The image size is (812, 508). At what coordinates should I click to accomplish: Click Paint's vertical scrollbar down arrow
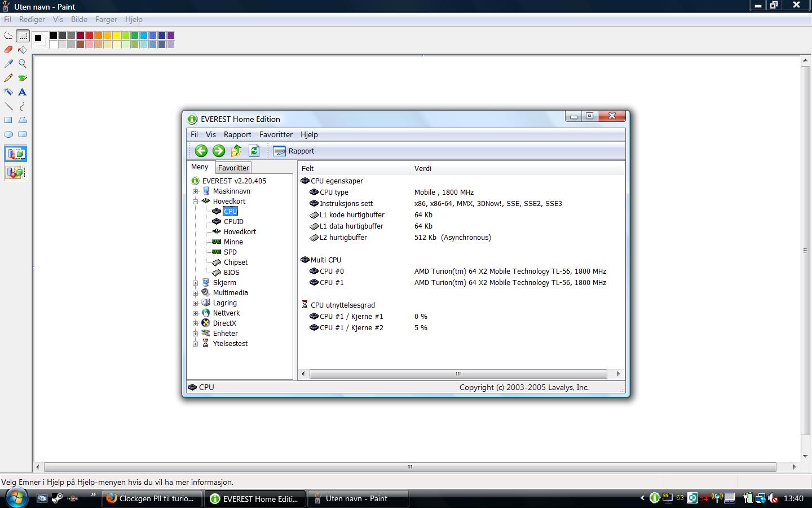click(806, 457)
